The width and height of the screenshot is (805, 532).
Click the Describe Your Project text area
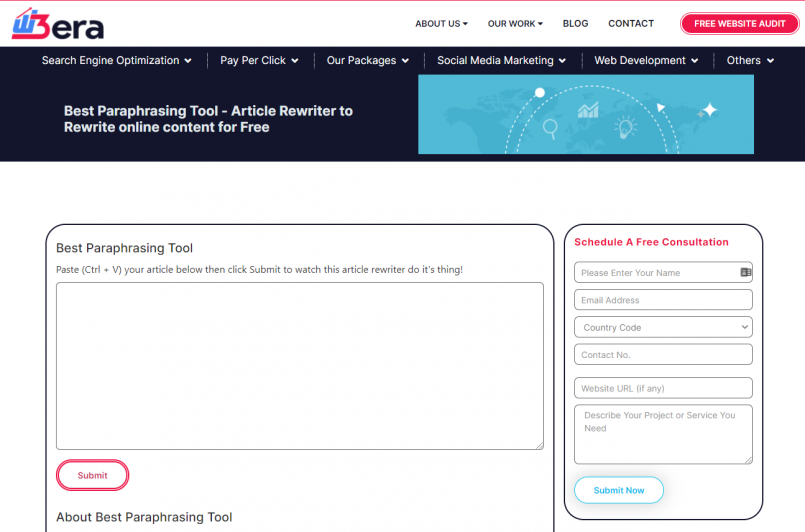tap(663, 434)
